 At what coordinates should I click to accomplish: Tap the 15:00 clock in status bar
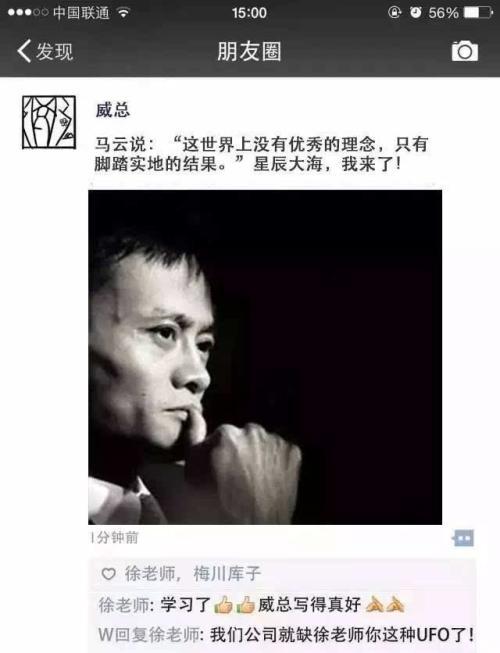[x=249, y=13]
